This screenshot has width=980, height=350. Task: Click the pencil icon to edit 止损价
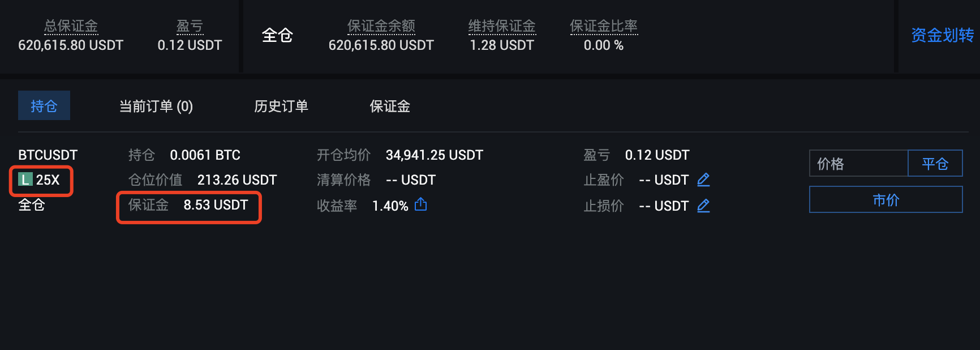(703, 206)
